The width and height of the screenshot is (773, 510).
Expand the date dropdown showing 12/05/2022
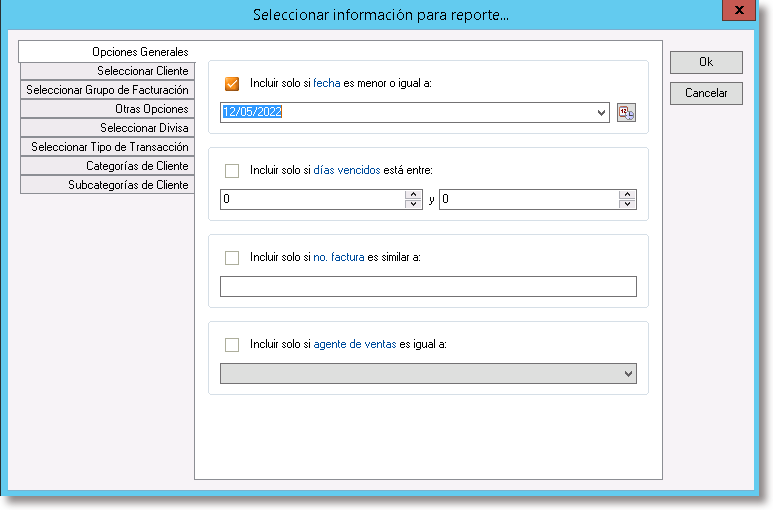point(601,113)
